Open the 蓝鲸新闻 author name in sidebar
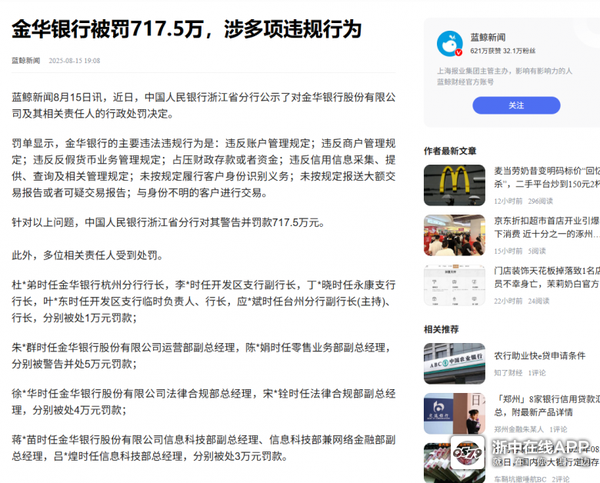Viewport: 600px width, 483px height. pos(488,37)
